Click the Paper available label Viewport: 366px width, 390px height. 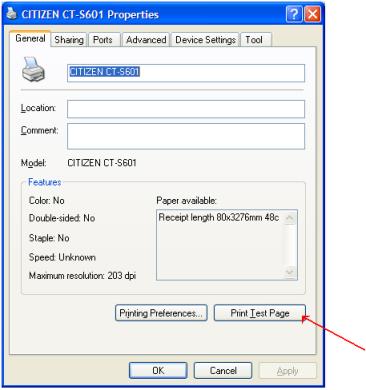[187, 200]
